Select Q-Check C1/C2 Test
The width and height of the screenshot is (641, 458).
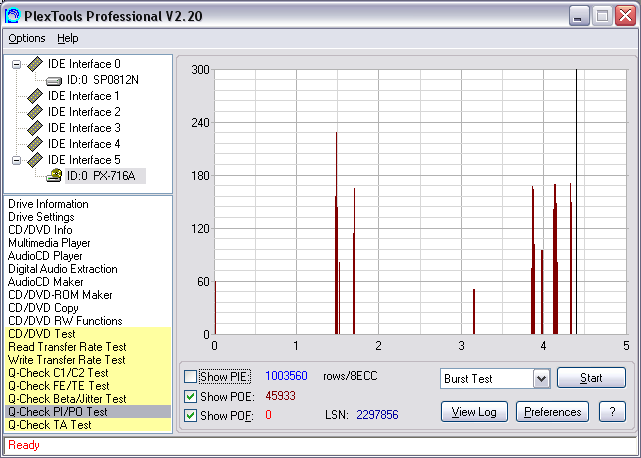click(x=88, y=373)
